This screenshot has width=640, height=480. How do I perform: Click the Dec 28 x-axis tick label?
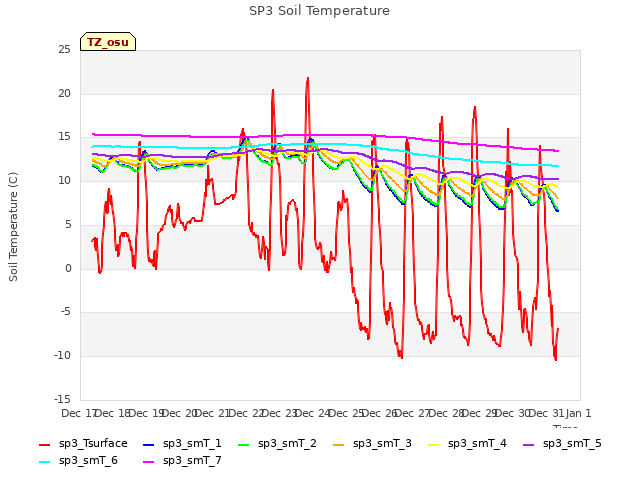pyautogui.click(x=447, y=413)
